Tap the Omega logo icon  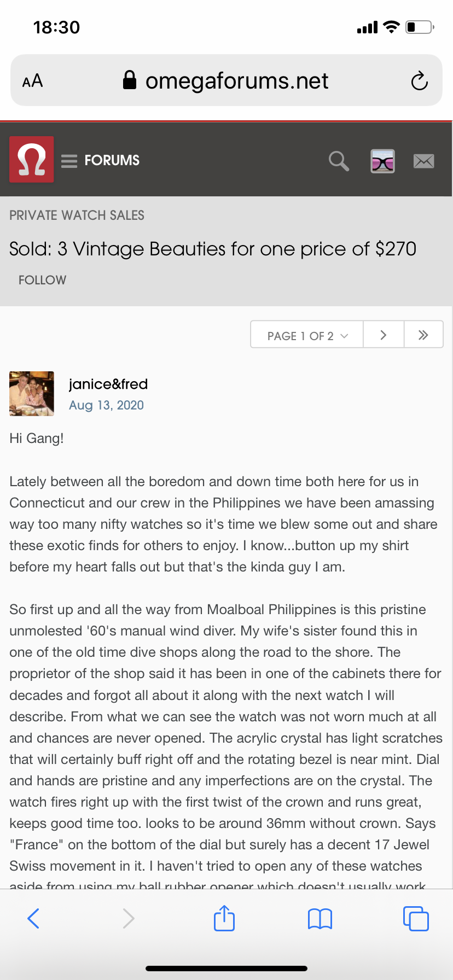click(32, 160)
